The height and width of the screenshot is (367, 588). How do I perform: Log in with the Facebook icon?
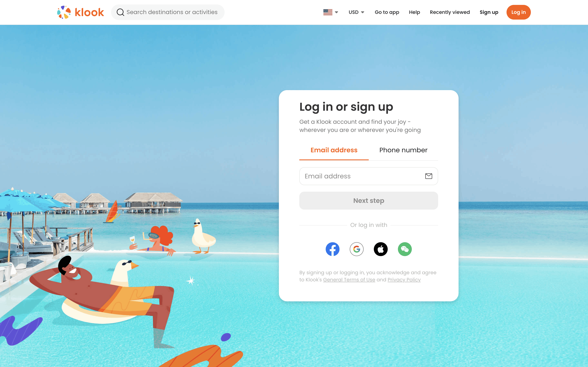pyautogui.click(x=332, y=249)
